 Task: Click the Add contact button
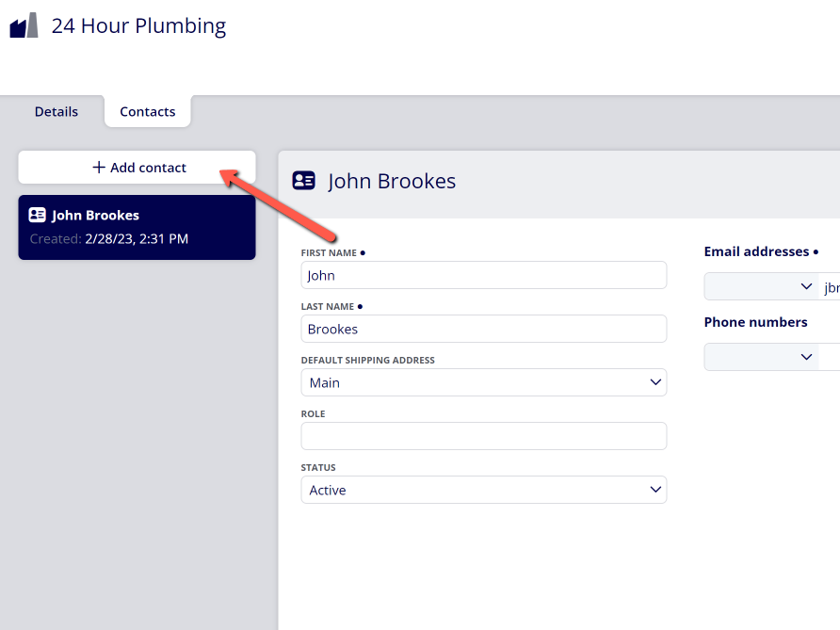click(137, 167)
